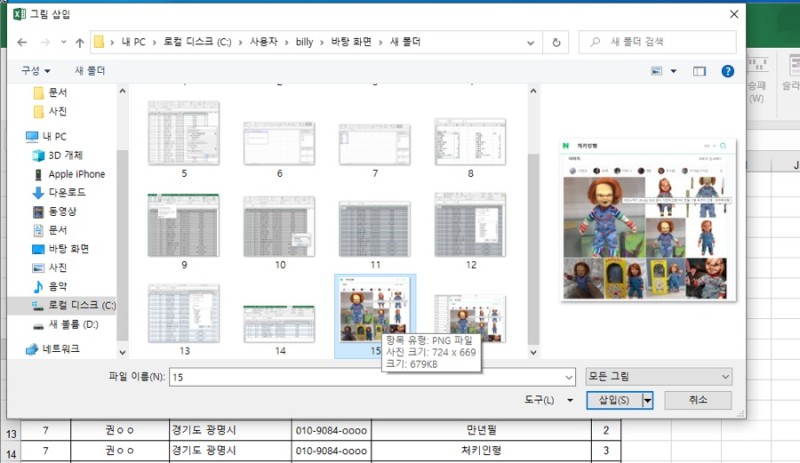The image size is (800, 463).
Task: Click large preview image of doll
Action: coord(648,220)
